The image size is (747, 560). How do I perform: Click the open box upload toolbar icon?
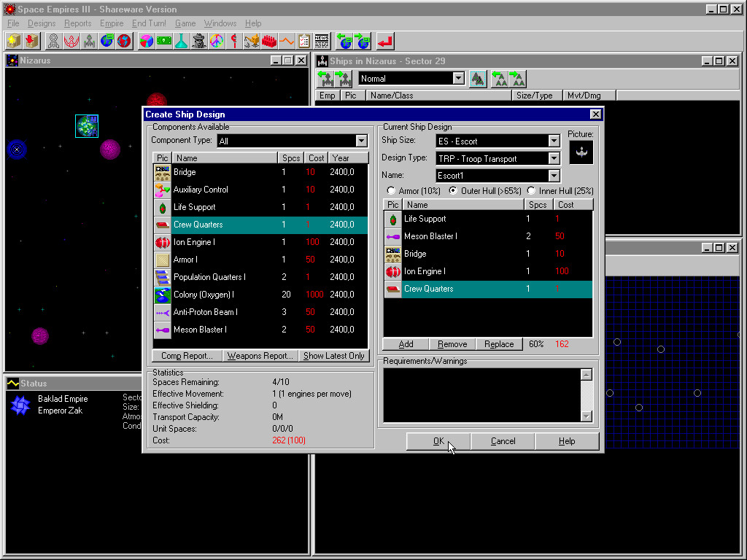pyautogui.click(x=15, y=41)
